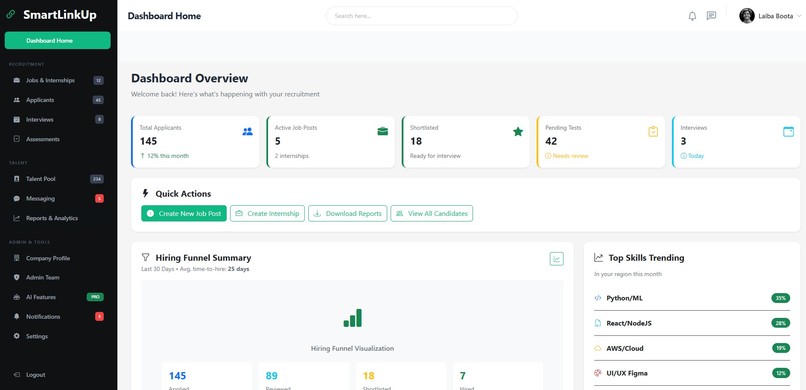
Task: Click the UI/UX Figma 12% badge
Action: coord(781,373)
